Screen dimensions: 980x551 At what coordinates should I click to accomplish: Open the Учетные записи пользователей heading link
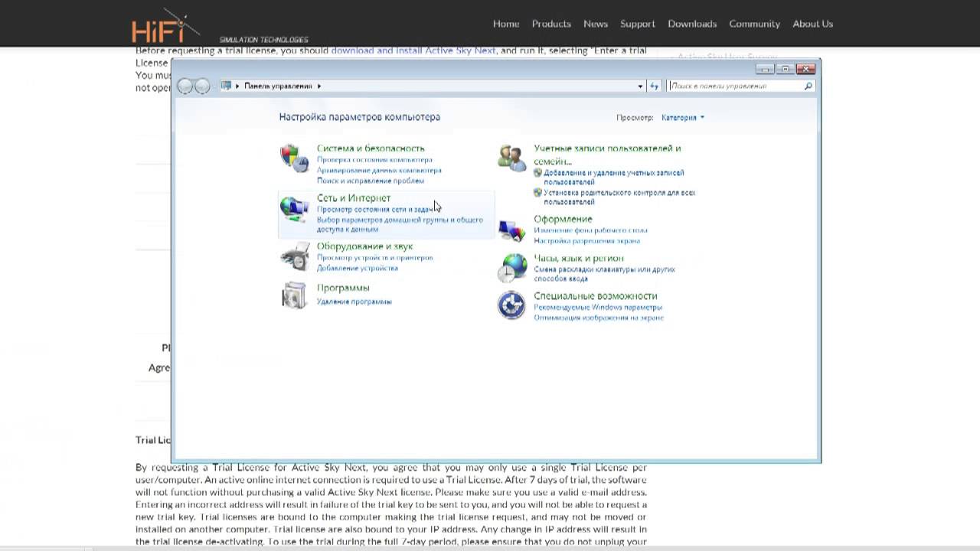click(x=607, y=155)
